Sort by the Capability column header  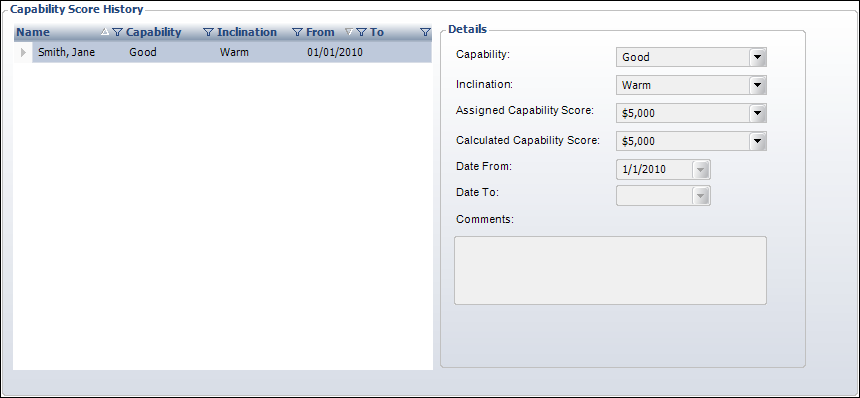point(154,32)
